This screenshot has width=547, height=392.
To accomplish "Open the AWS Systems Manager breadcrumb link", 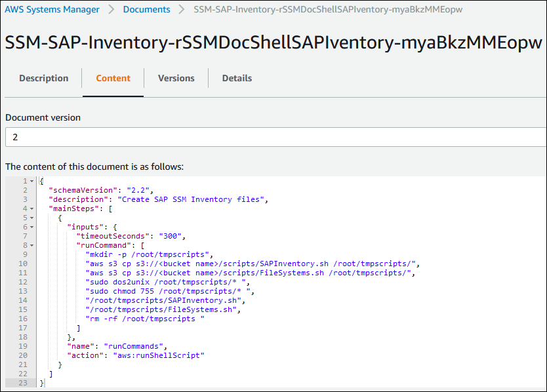I will 52,9.
